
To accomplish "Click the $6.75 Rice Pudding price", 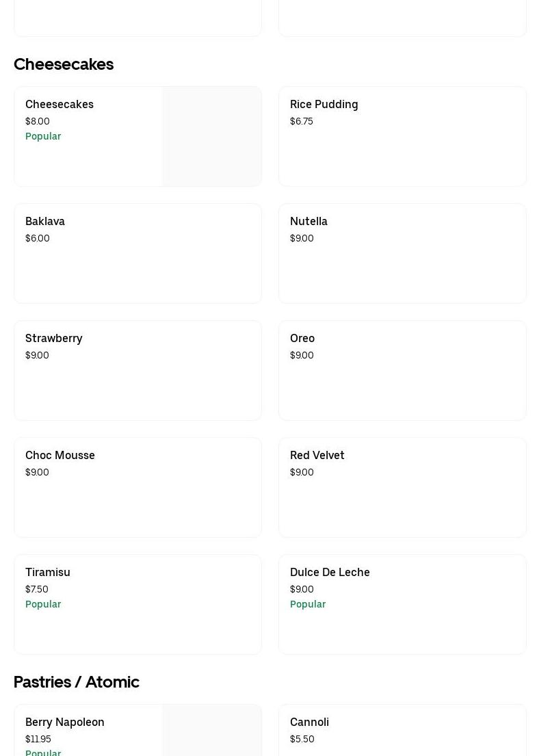I will coord(302,121).
